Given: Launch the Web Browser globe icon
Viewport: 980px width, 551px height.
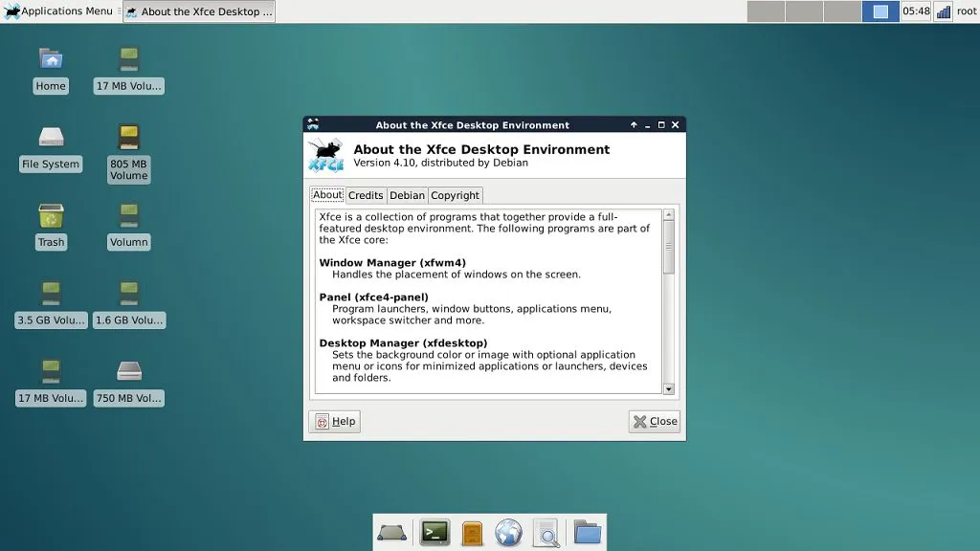Looking at the screenshot, I should tap(508, 532).
